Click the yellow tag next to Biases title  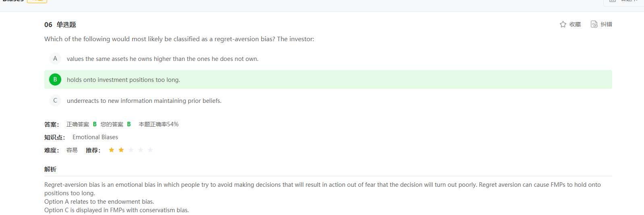coord(37,1)
